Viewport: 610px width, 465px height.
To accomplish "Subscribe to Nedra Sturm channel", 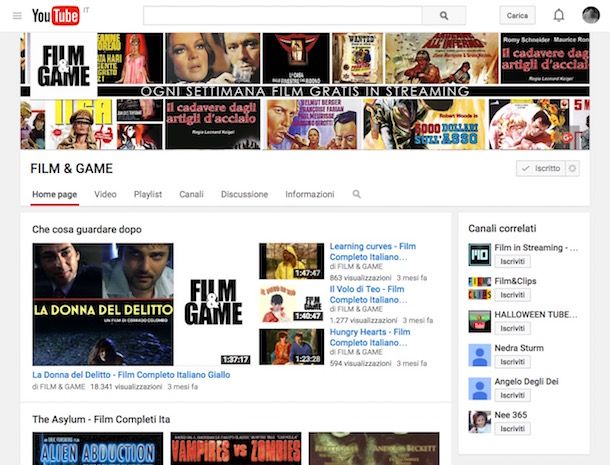I will pos(512,362).
